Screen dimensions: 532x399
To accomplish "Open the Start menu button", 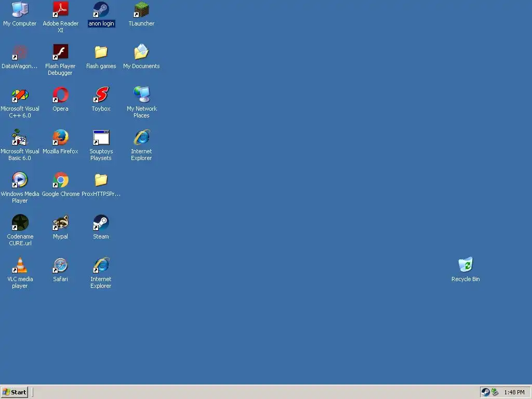I will (x=14, y=392).
